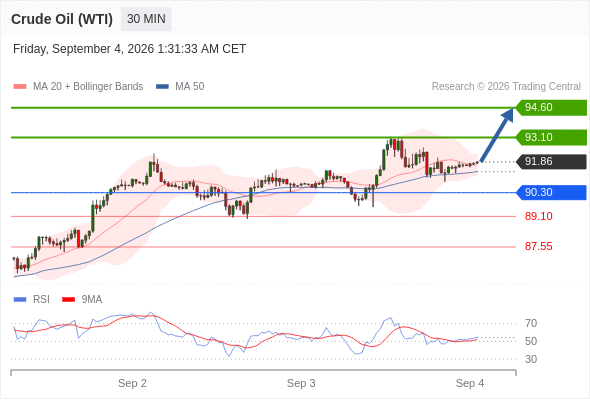The height and width of the screenshot is (400, 590).
Task: Click the Sep 2 date axis label
Action: (x=132, y=383)
